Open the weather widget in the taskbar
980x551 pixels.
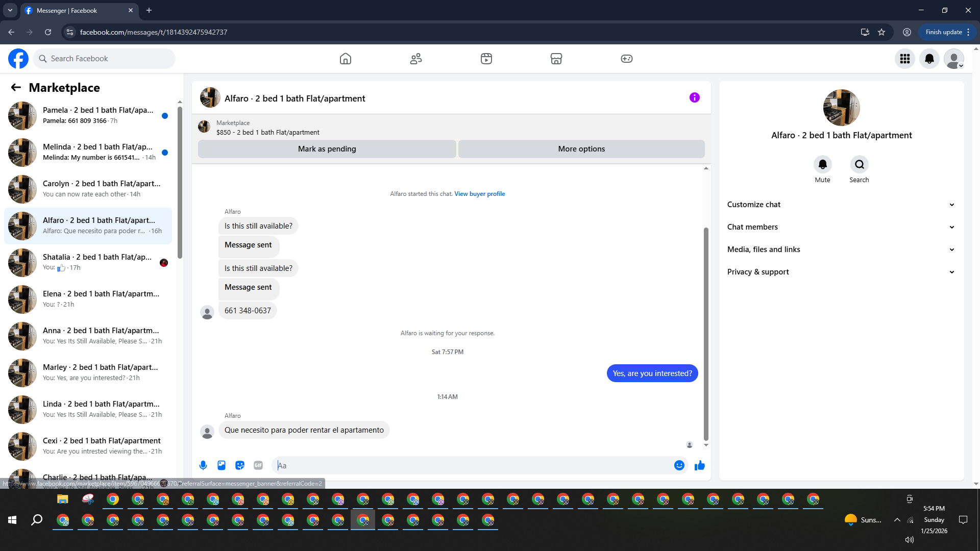click(x=863, y=520)
